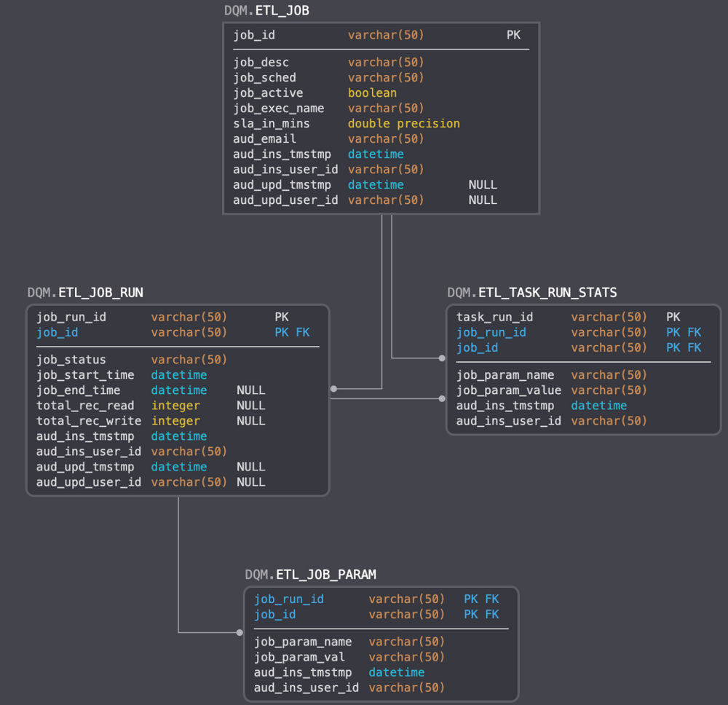Click relationship endpoint dot on ETL_JOB_PARAM's left edge
Image resolution: width=728 pixels, height=705 pixels.
(240, 632)
